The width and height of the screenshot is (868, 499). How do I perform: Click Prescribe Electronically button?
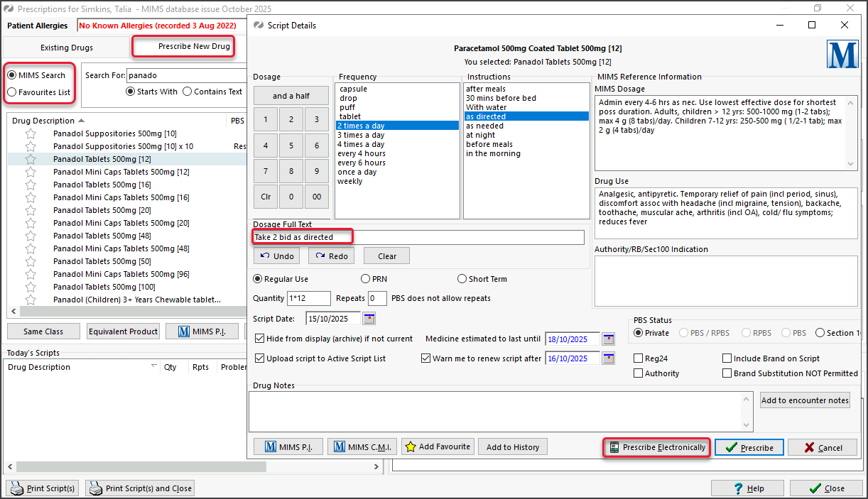(656, 447)
